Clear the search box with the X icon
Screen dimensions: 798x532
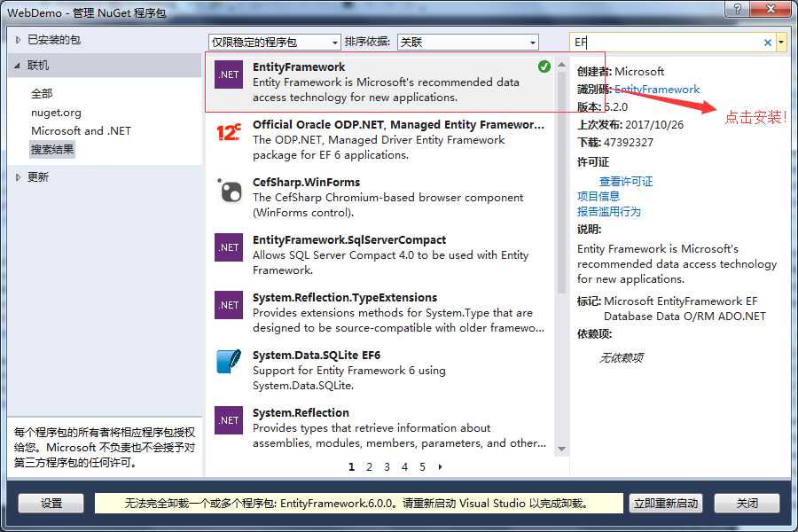click(x=768, y=43)
